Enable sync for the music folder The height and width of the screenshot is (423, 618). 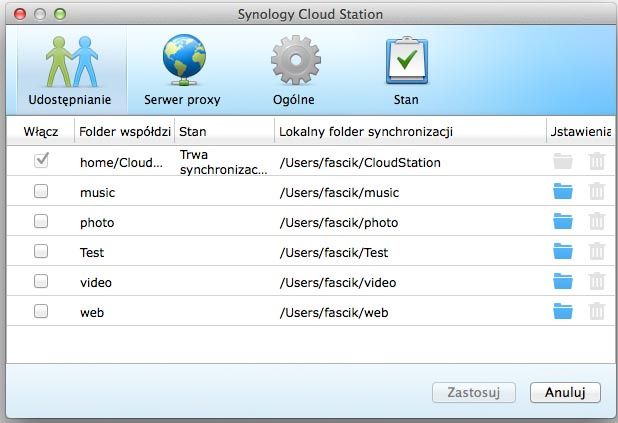41,191
